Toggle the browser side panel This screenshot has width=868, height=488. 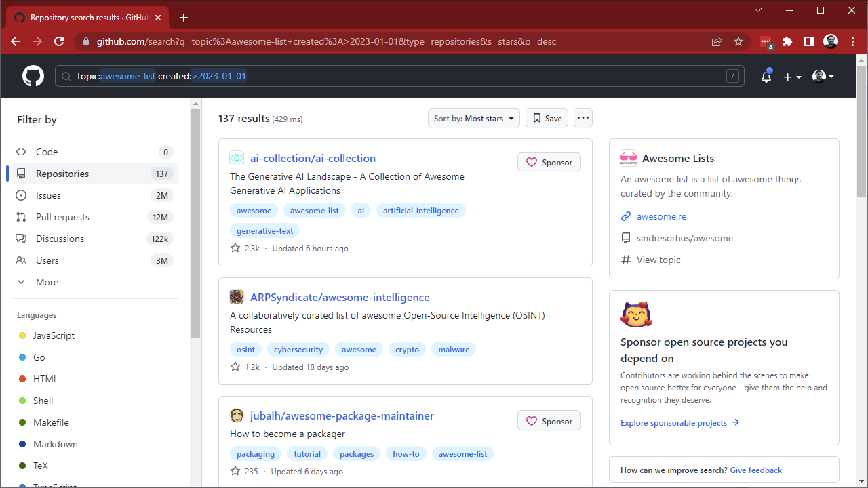point(809,41)
